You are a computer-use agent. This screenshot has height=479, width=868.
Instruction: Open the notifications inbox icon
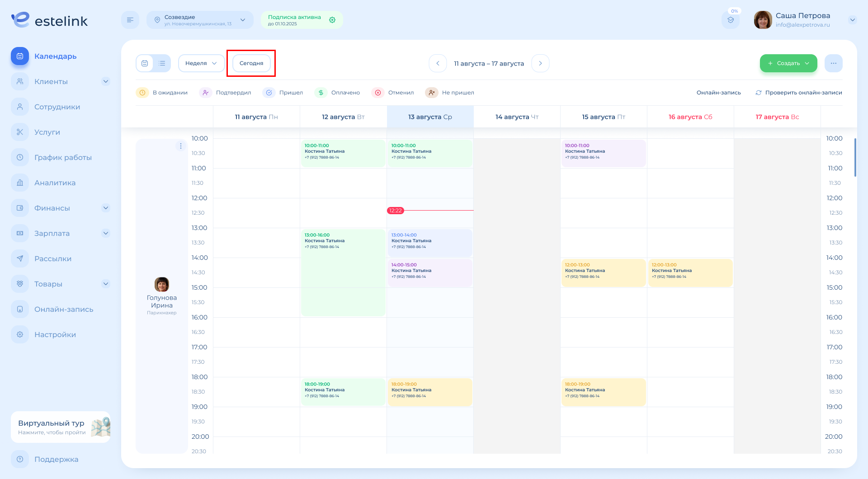click(731, 20)
